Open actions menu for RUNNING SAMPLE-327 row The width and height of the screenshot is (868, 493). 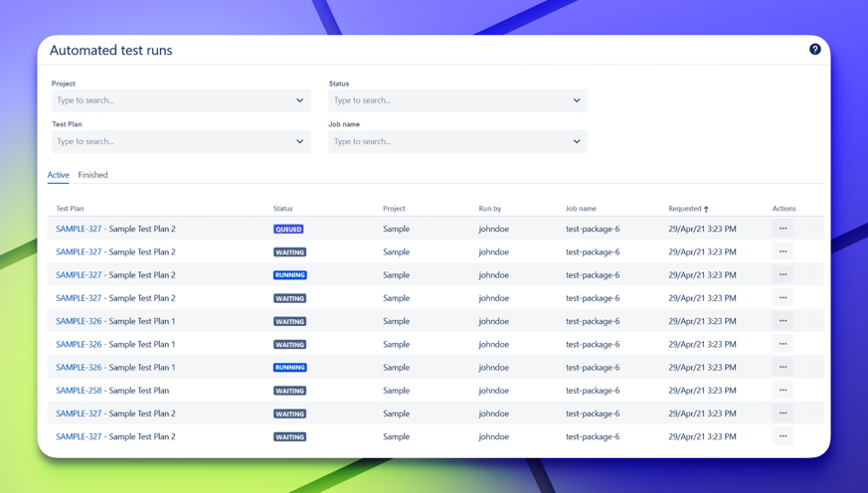click(x=782, y=275)
